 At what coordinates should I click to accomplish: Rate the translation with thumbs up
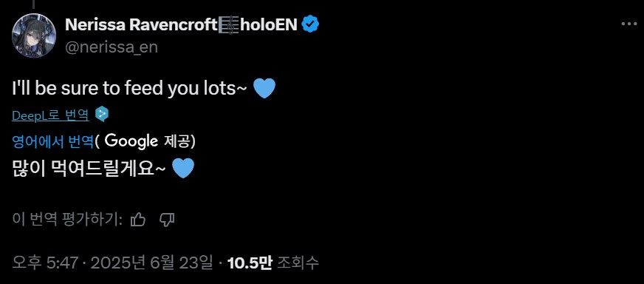[138, 220]
